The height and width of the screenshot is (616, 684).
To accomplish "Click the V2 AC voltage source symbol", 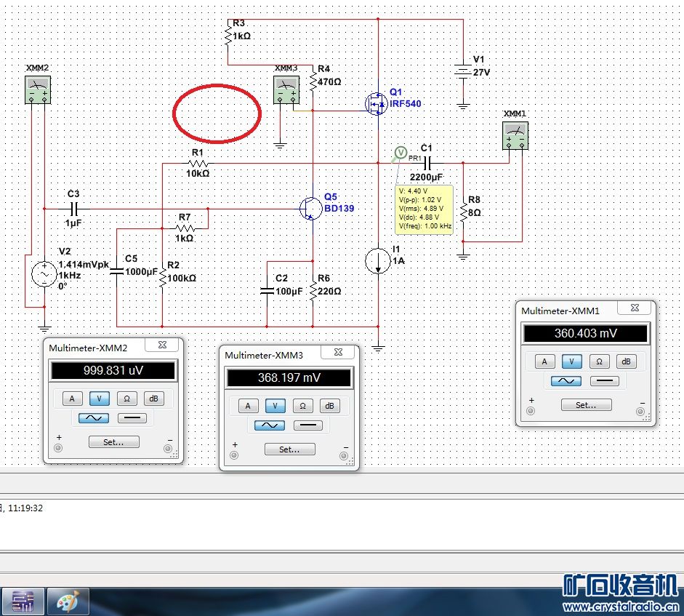I will tap(43, 275).
